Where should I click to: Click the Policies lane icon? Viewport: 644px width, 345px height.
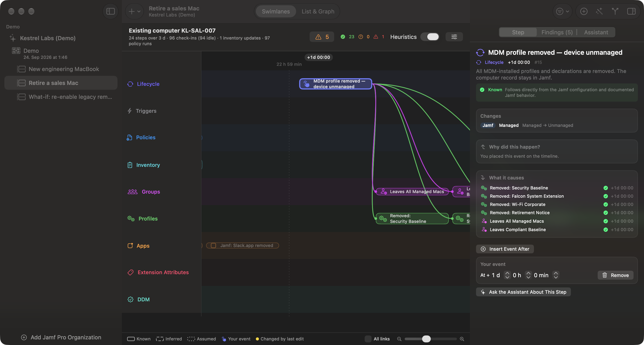(x=129, y=138)
